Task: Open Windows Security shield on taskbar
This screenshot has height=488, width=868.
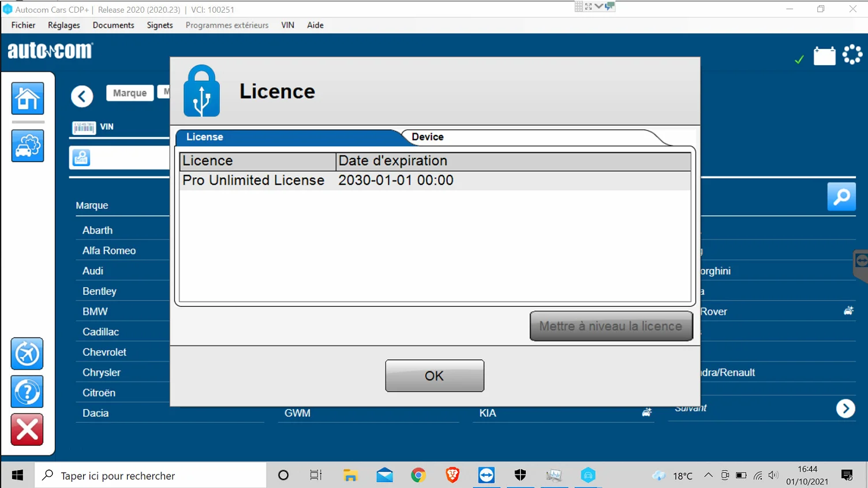Action: [521, 475]
